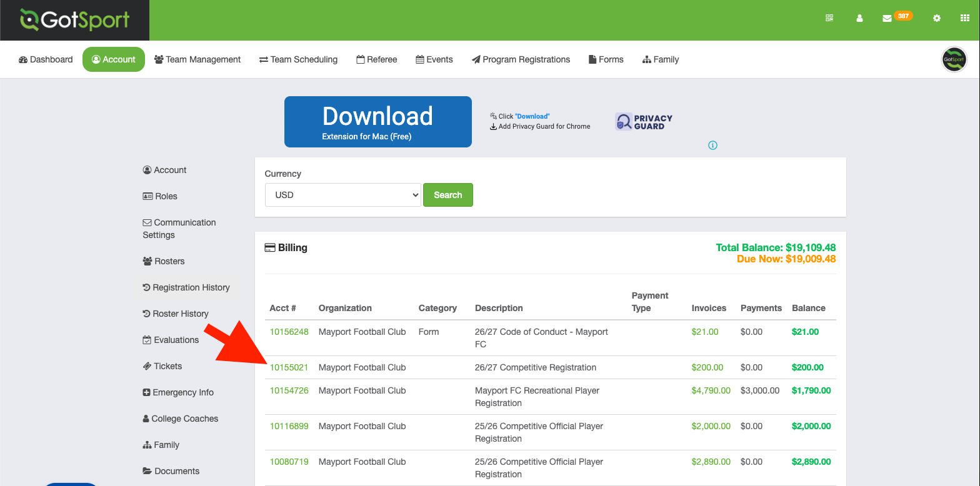Open the apps grid icon
The width and height of the screenshot is (980, 486).
(x=964, y=18)
